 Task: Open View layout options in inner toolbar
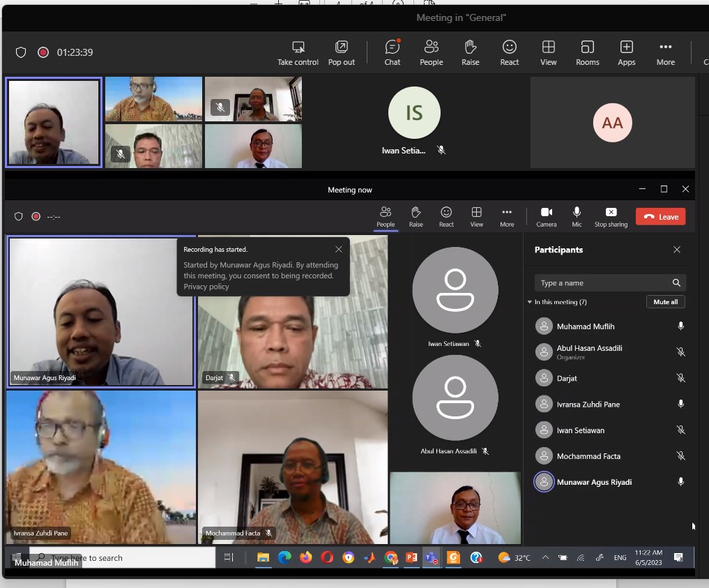477,216
